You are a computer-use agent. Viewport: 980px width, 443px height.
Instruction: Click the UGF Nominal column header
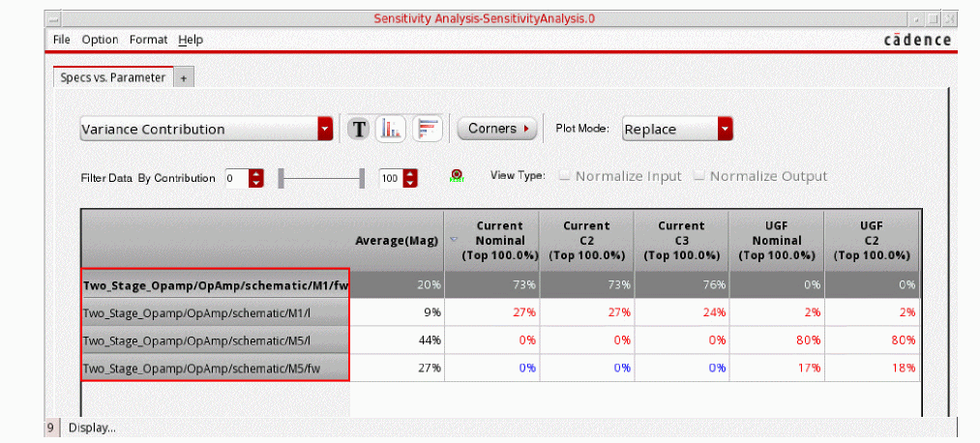(776, 240)
